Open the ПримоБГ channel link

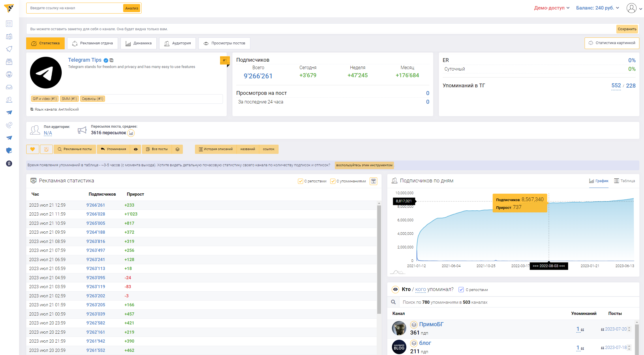431,324
